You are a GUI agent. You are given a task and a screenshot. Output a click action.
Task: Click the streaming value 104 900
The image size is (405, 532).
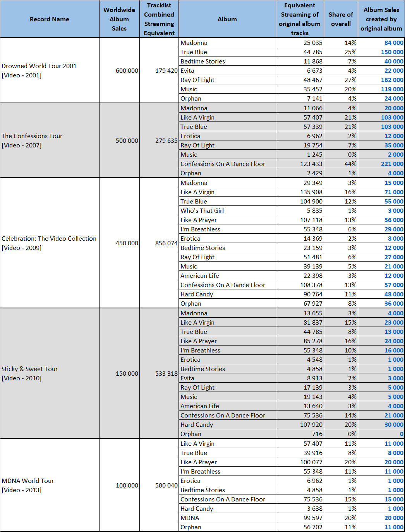pos(300,201)
